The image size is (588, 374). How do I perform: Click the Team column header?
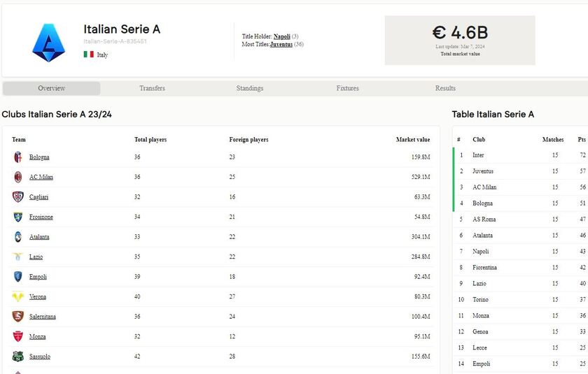(x=19, y=140)
